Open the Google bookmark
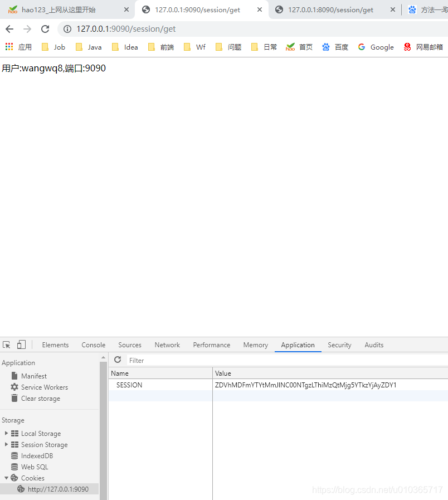Image resolution: width=448 pixels, height=500 pixels. 381,47
